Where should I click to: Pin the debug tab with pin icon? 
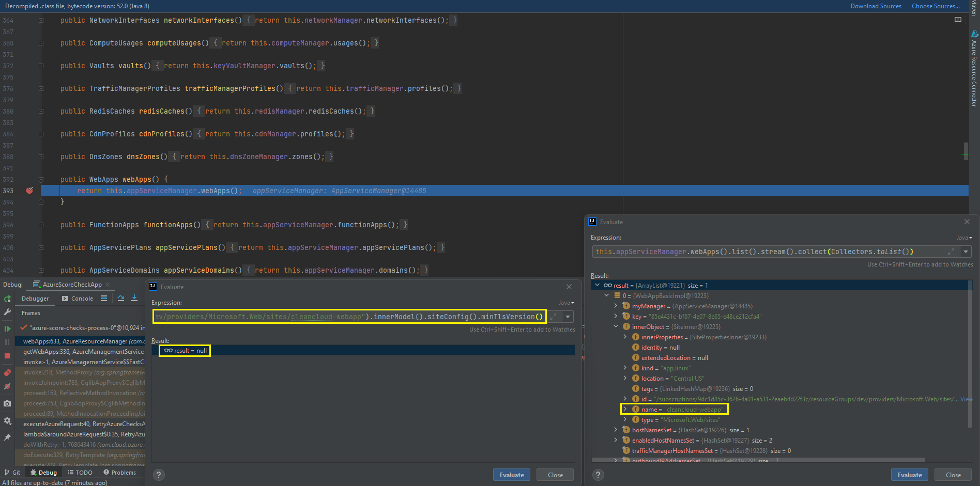[7, 437]
